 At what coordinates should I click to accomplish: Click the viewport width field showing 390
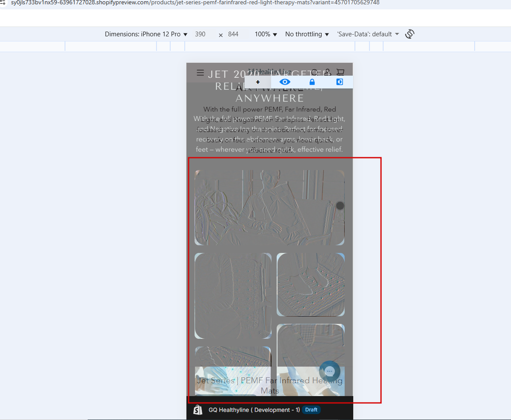[200, 34]
